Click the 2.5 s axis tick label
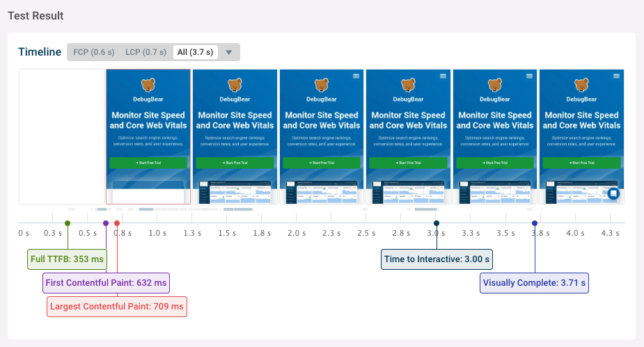 (366, 233)
